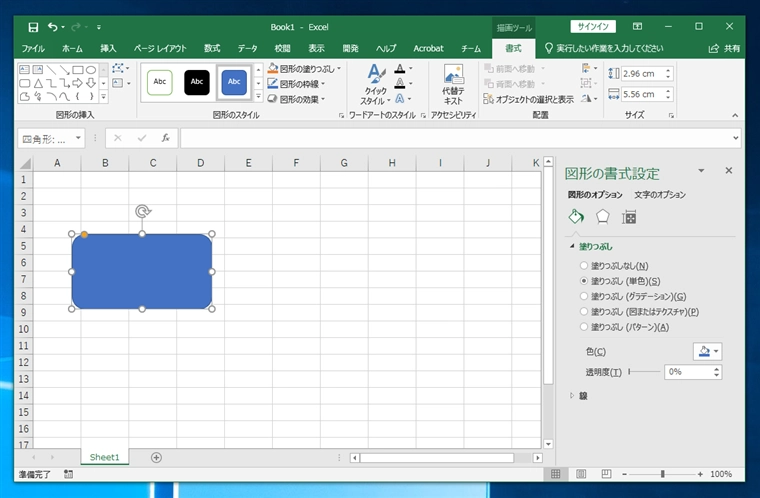Open the Fill & Line icon tab

(x=576, y=217)
